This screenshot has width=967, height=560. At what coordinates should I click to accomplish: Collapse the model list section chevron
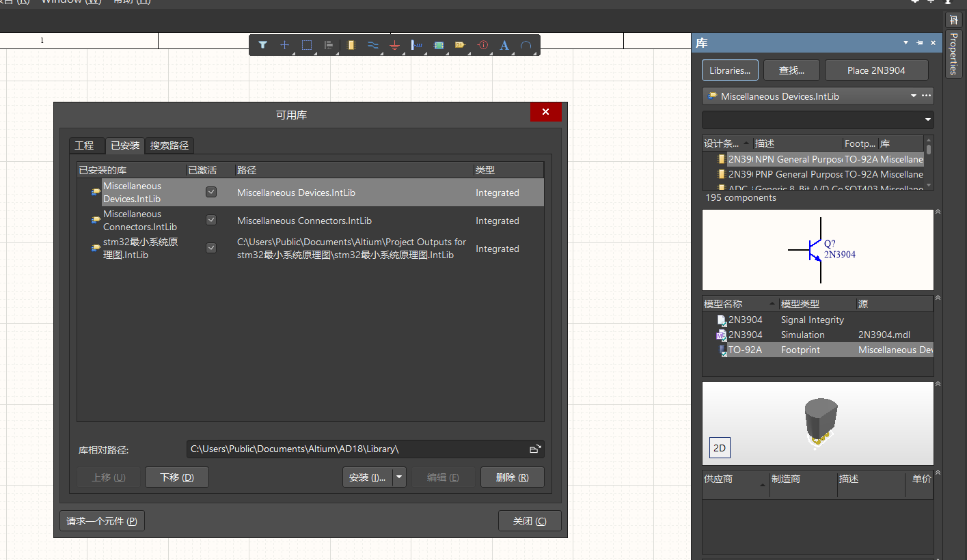click(x=938, y=298)
